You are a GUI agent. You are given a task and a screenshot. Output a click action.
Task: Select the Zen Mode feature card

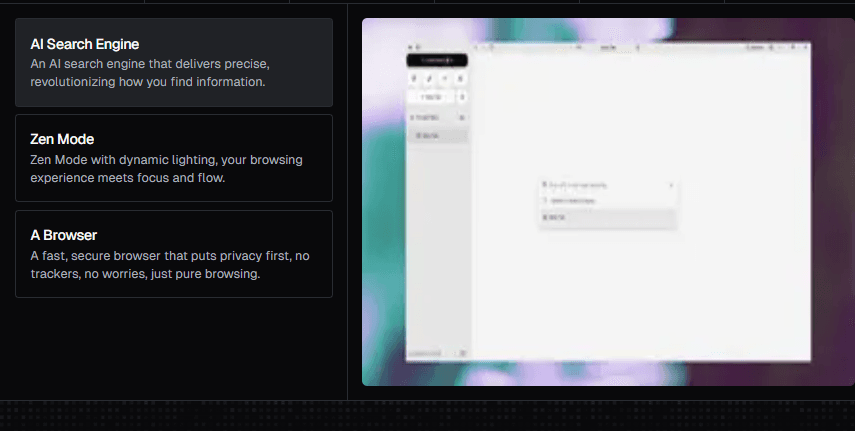pyautogui.click(x=173, y=158)
